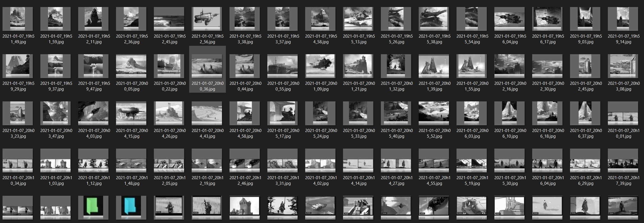The image size is (644, 223).
Task: Select the label 2021-01-07_19h52_36.jpg
Action: 132,39
